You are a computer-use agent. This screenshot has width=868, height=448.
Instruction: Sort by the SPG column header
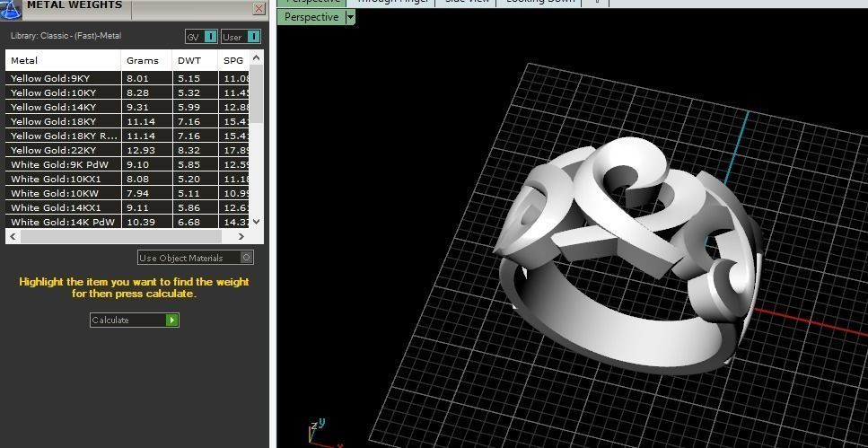[233, 60]
